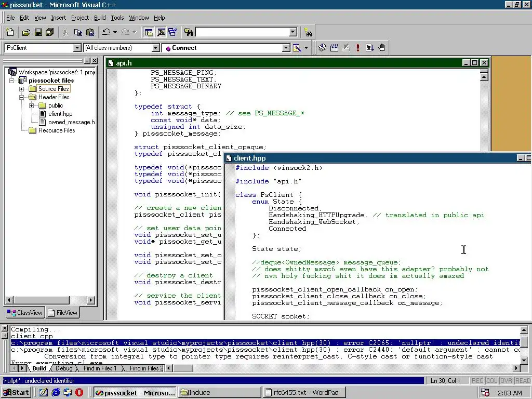
Task: Collapse the pisssocket files project node
Action: (x=12, y=81)
